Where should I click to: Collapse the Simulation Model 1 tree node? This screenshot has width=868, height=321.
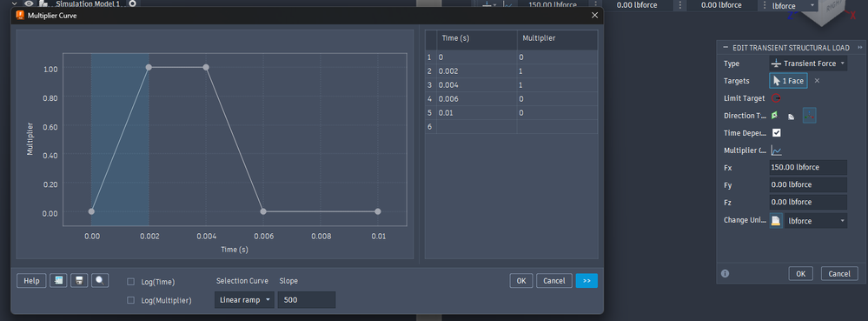click(15, 3)
